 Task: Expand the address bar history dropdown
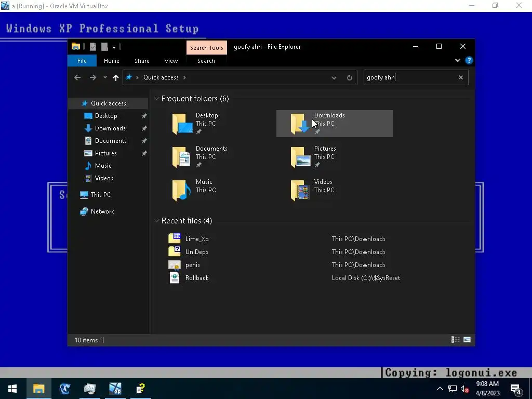point(334,78)
